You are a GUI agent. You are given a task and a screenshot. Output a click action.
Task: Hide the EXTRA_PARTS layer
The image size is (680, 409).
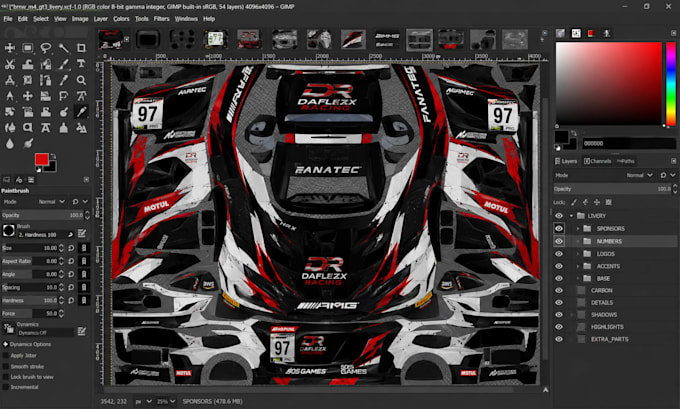tap(559, 339)
